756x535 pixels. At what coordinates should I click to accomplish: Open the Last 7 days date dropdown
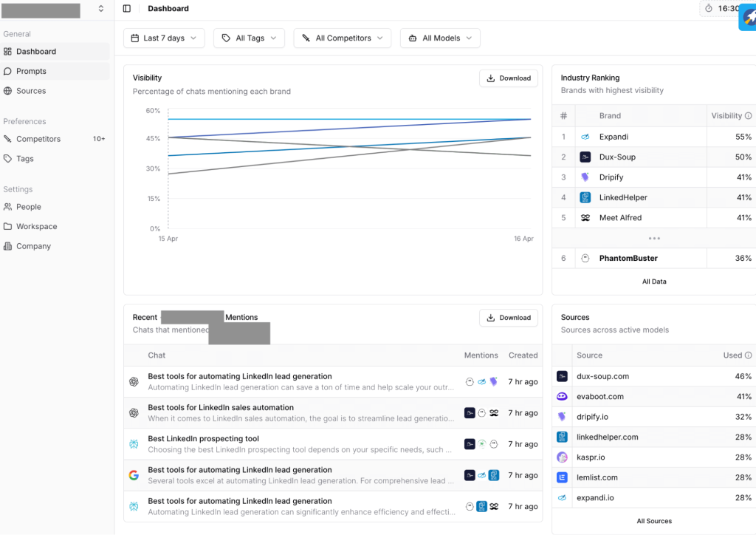(x=164, y=38)
